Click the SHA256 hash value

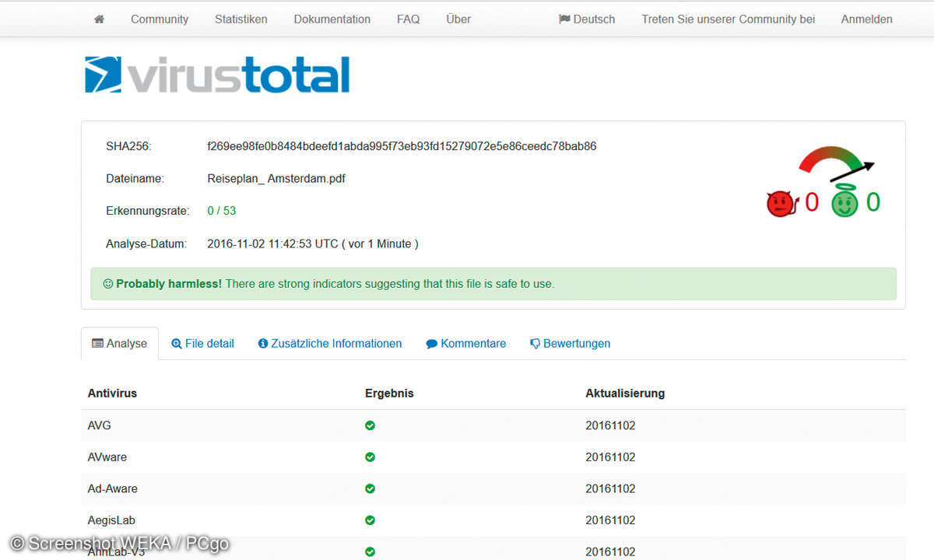[x=402, y=146]
